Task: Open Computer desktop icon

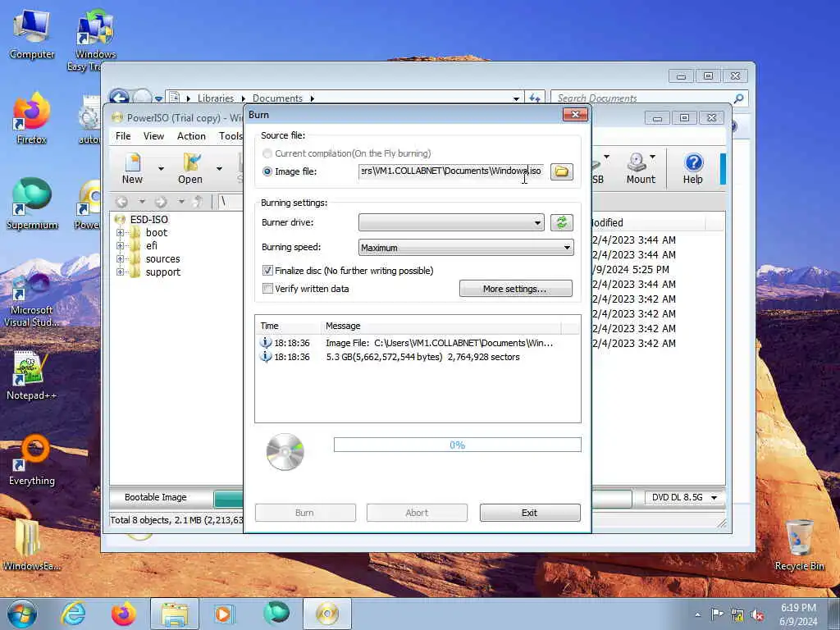Action: (x=32, y=34)
